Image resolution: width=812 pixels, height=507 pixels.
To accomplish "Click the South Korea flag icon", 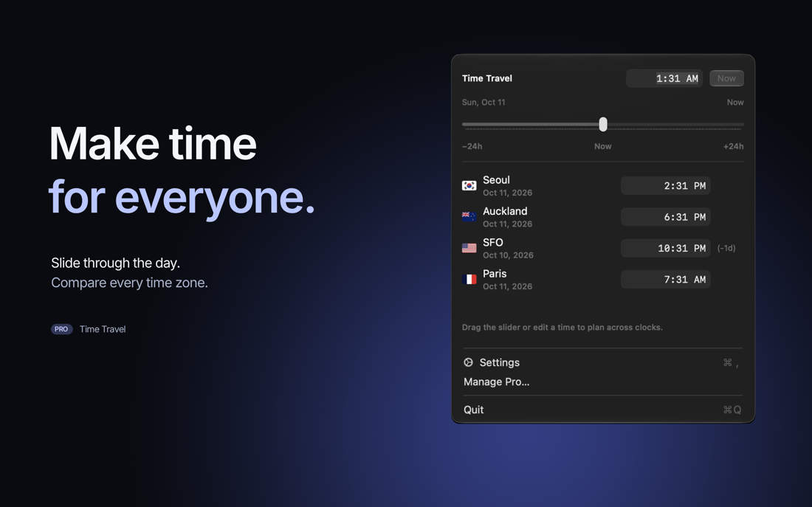I will click(x=469, y=185).
